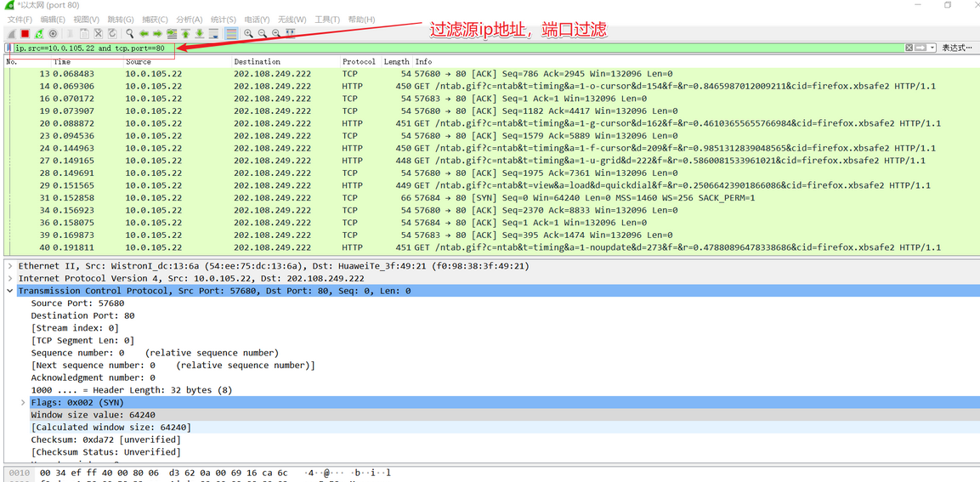Reload the capture file
Image resolution: width=980 pixels, height=482 pixels.
coord(112,33)
